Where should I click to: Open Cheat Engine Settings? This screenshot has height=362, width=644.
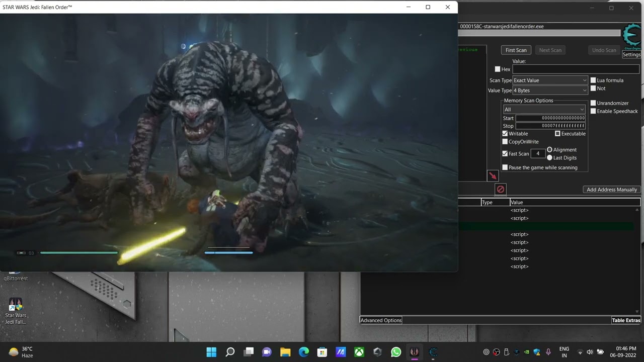coord(631,55)
